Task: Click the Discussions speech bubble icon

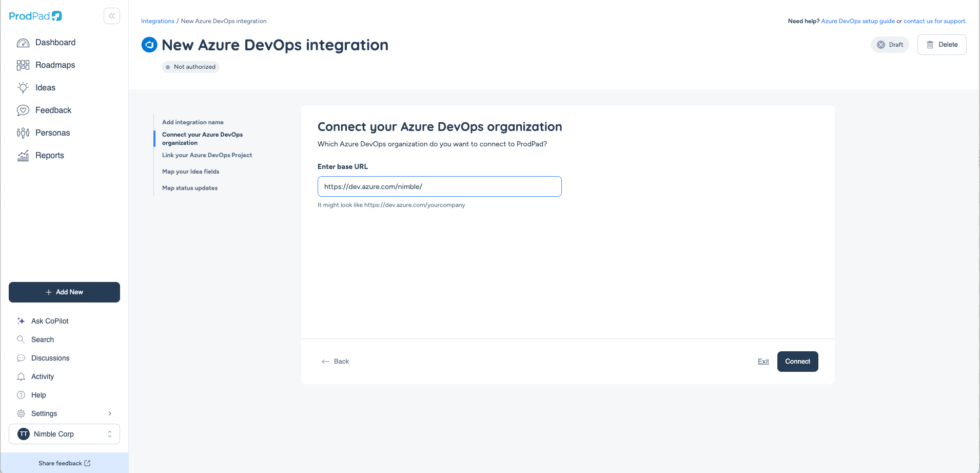Action: 21,358
